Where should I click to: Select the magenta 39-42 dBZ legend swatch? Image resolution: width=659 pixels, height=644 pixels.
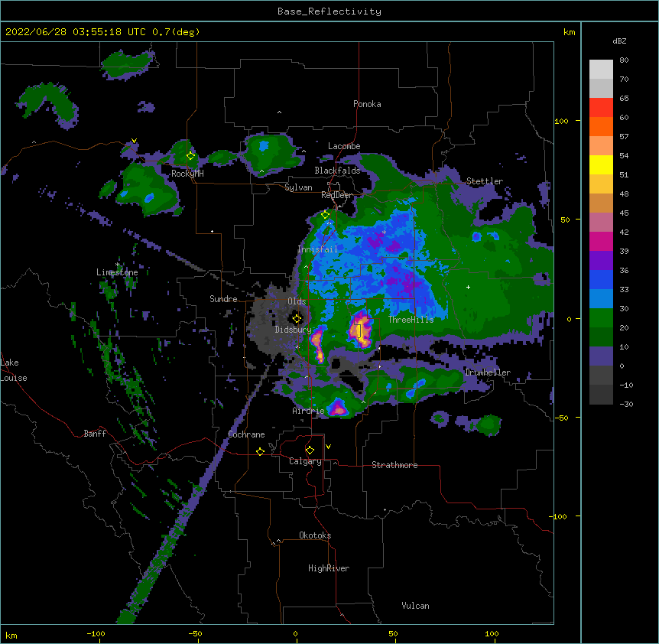[601, 241]
